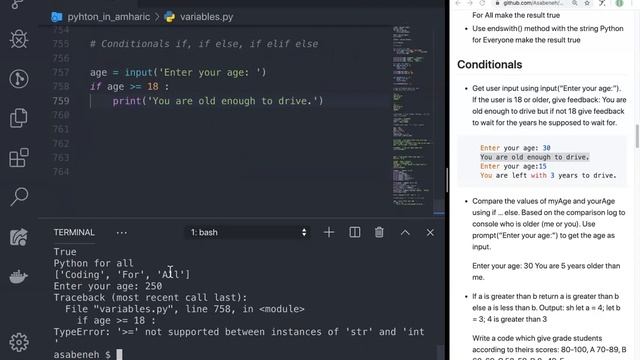
Task: Click the 'Compare the values of myAge' bullet
Action: click(x=548, y=224)
